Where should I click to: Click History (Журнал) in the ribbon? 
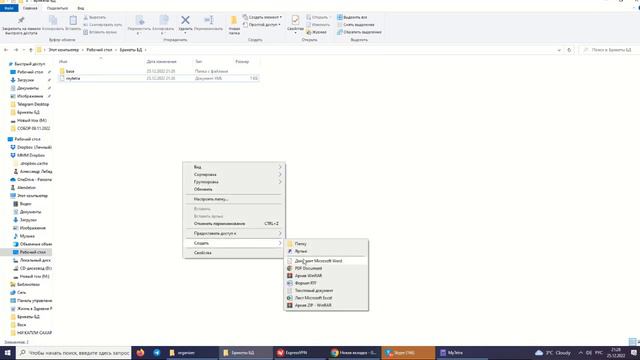316,32
